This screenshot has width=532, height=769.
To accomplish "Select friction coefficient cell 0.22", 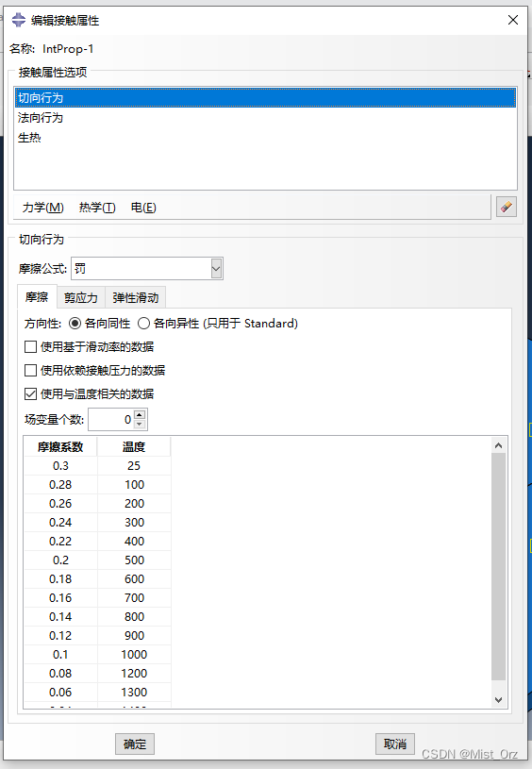I will point(60,542).
